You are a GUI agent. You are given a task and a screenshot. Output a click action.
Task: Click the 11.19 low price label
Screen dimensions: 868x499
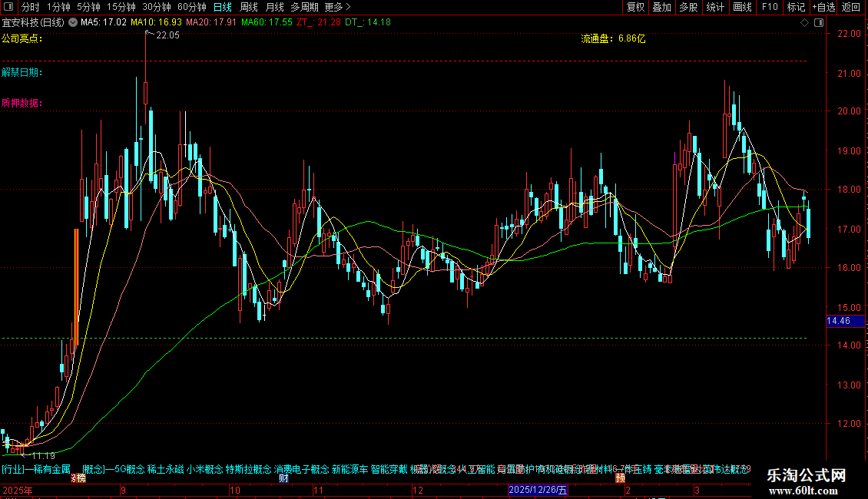[43, 456]
